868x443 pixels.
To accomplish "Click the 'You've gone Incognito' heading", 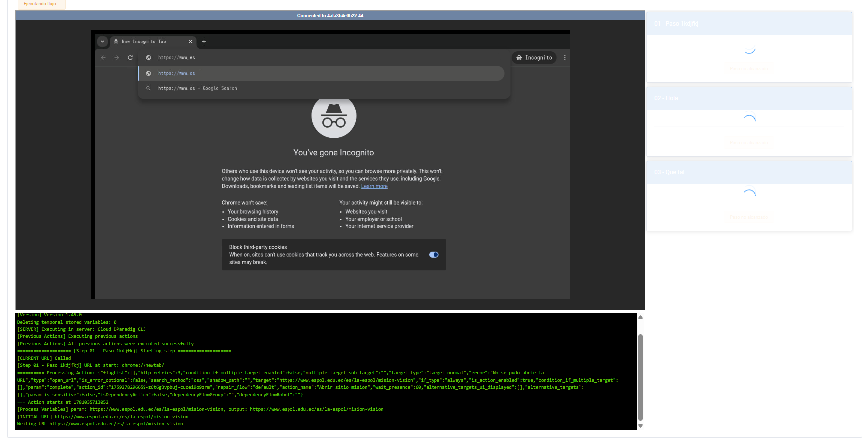I will tap(334, 153).
